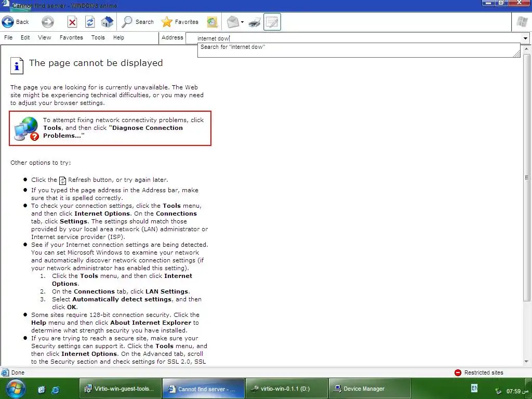Expand the Address bar dropdown arrow
This screenshot has height=399, width=532.
pyautogui.click(x=525, y=38)
